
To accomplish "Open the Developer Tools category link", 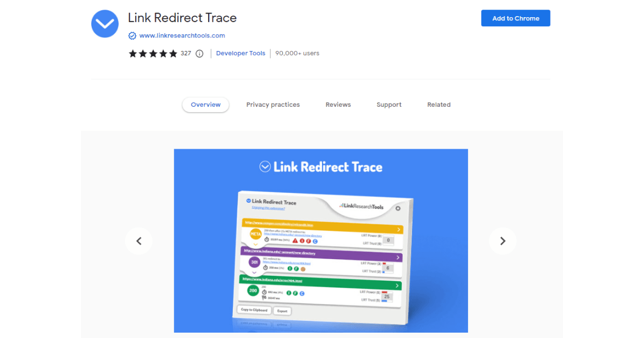I will coord(240,54).
